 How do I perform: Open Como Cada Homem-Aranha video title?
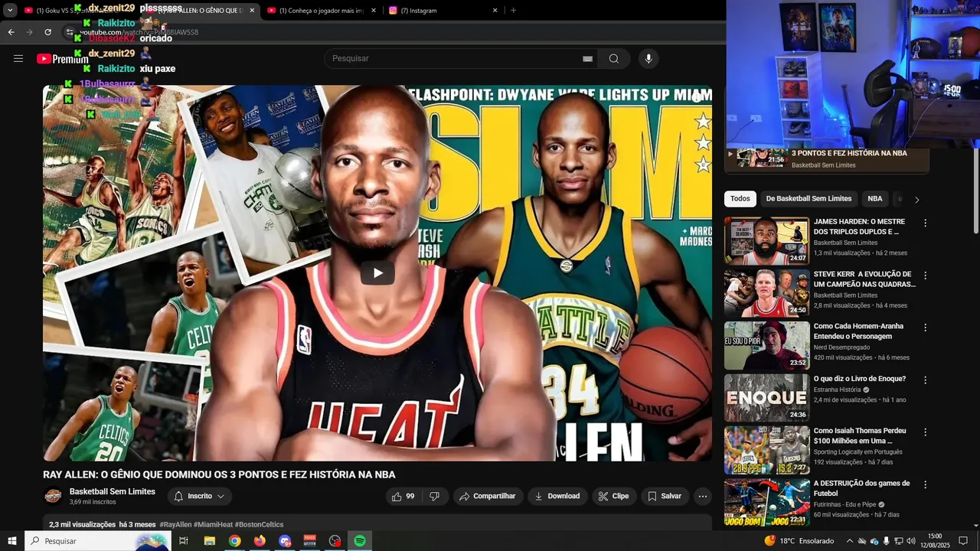tap(858, 331)
